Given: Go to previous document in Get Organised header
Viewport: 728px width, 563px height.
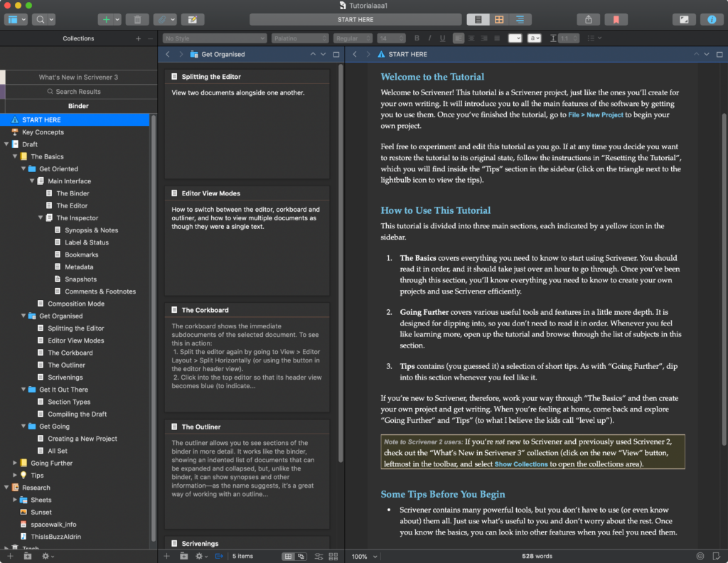Looking at the screenshot, I should pyautogui.click(x=313, y=54).
